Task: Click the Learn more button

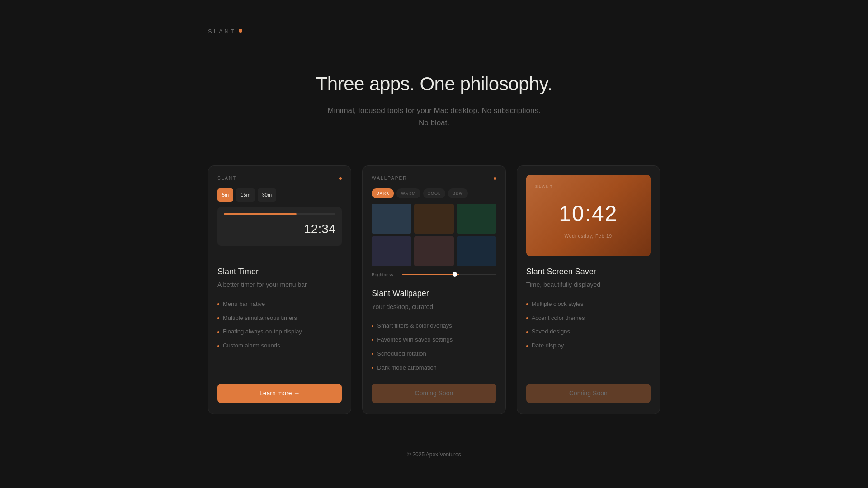Action: 279,393
